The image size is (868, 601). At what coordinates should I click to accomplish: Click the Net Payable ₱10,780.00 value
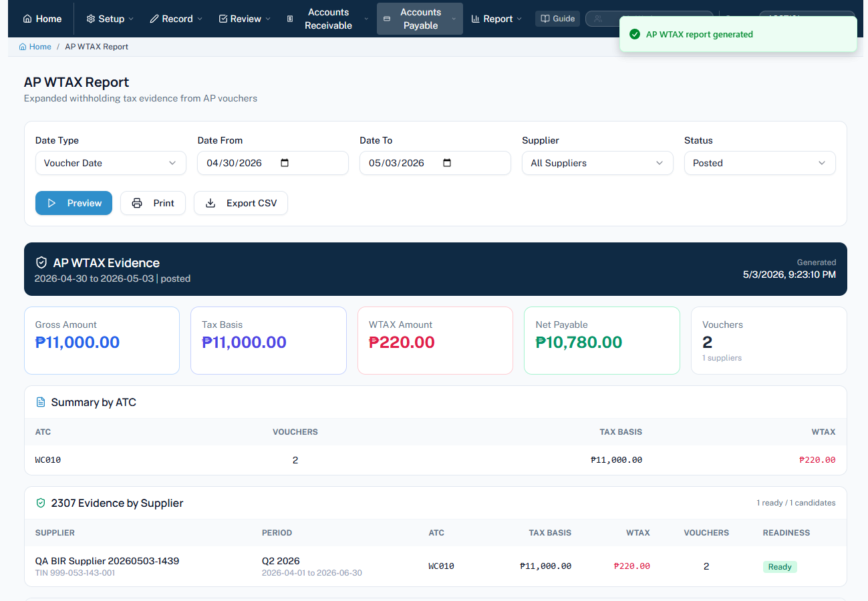tap(579, 343)
